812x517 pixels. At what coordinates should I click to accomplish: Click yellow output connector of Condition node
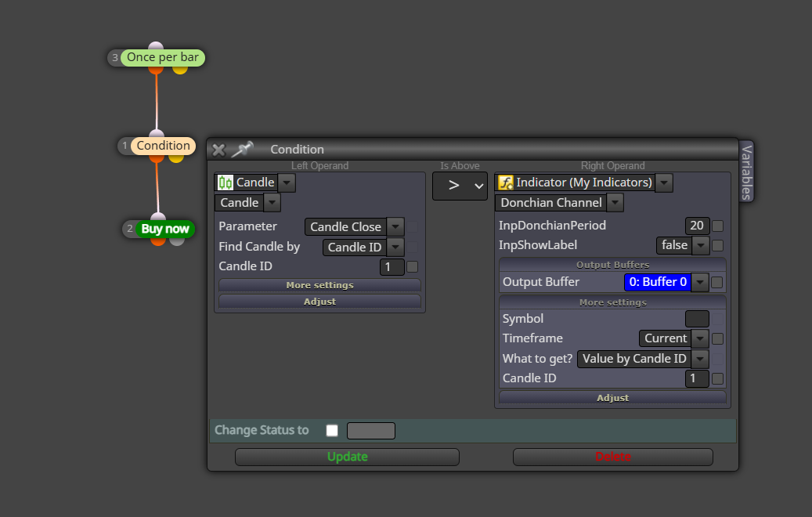coord(176,158)
